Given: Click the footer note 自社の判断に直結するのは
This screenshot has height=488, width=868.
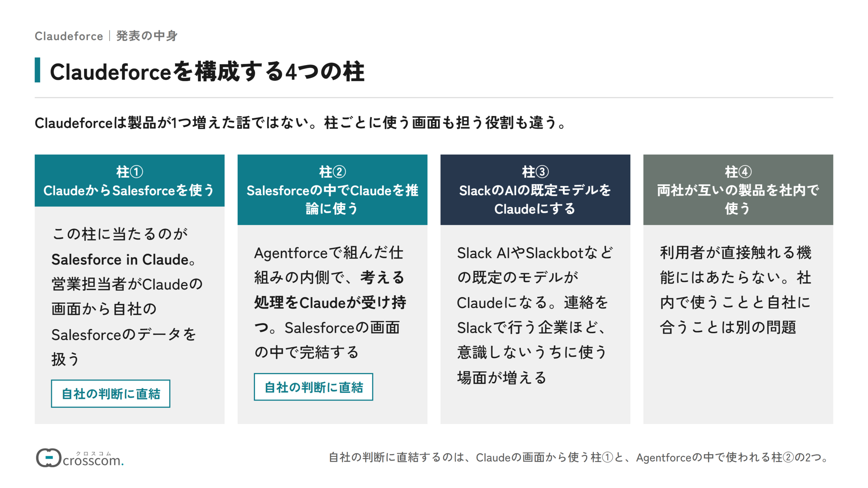Looking at the screenshot, I should [x=579, y=457].
